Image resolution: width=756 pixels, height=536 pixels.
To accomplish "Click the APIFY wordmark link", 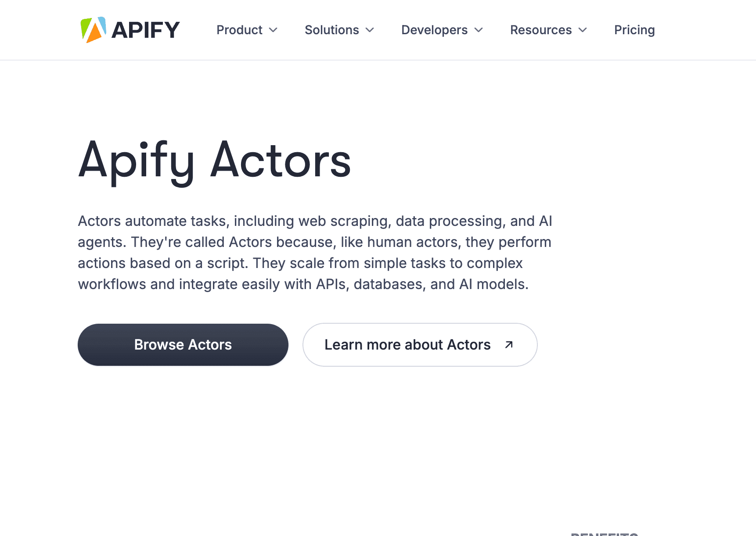I will click(145, 29).
